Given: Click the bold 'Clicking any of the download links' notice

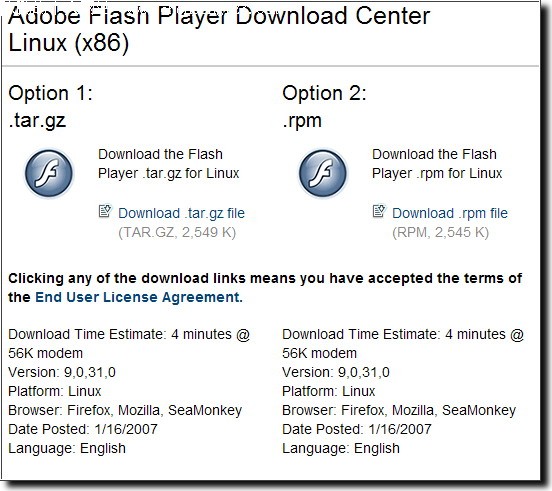Looking at the screenshot, I should point(265,288).
